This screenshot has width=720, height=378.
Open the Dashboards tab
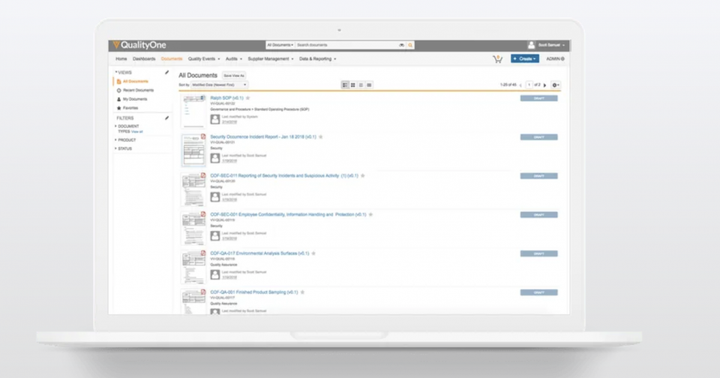[x=144, y=59]
